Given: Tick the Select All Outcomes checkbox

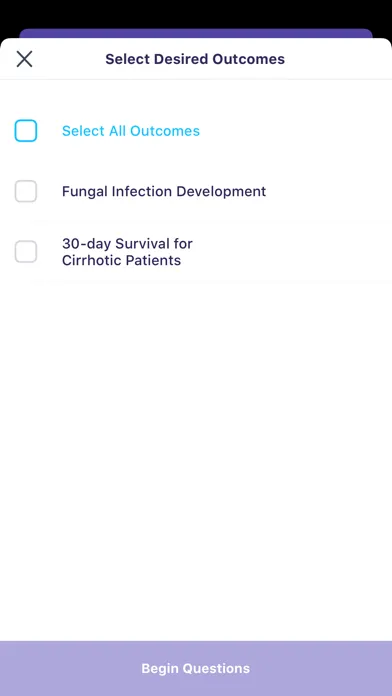Looking at the screenshot, I should 26,131.
